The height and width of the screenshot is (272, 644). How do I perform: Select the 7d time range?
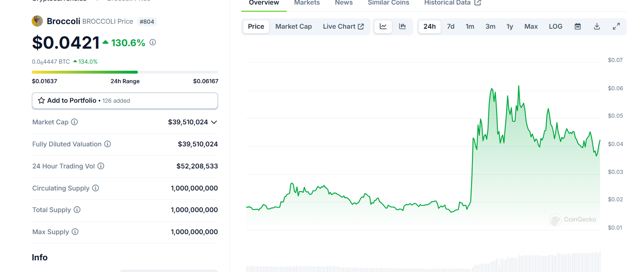coord(451,26)
